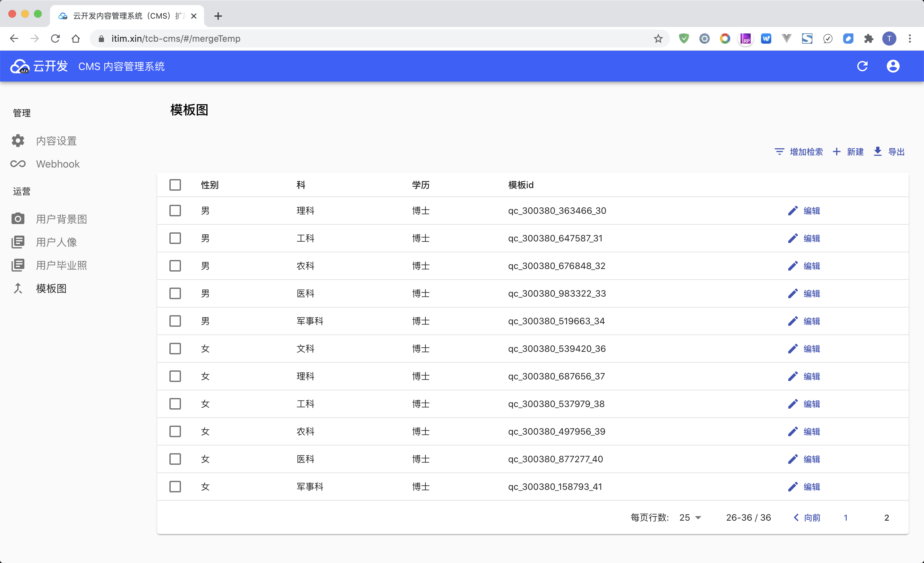Viewport: 924px width, 563px height.
Task: Click the 导出 download icon
Action: pyautogui.click(x=877, y=152)
